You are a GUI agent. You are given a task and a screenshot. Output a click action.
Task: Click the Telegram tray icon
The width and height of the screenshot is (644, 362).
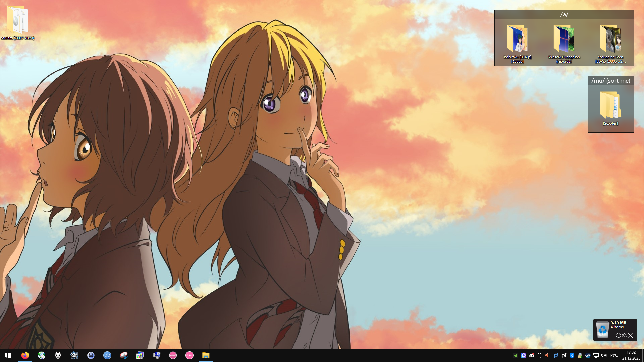(564, 355)
